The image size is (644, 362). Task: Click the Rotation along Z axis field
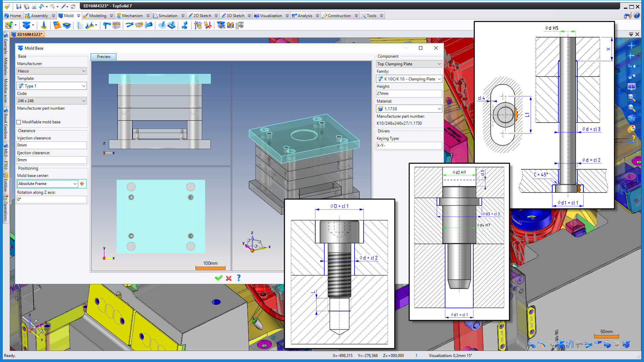52,199
